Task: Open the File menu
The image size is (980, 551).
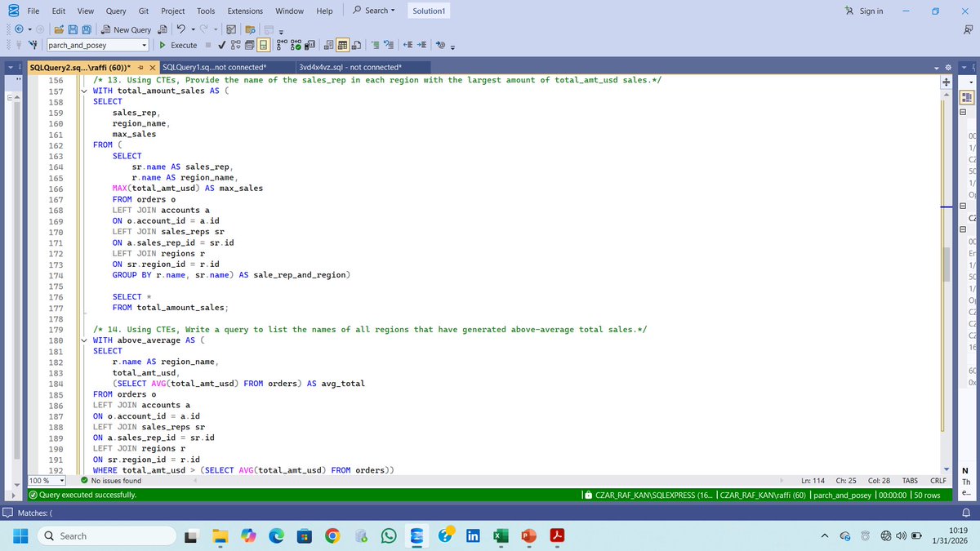Action: pos(33,11)
